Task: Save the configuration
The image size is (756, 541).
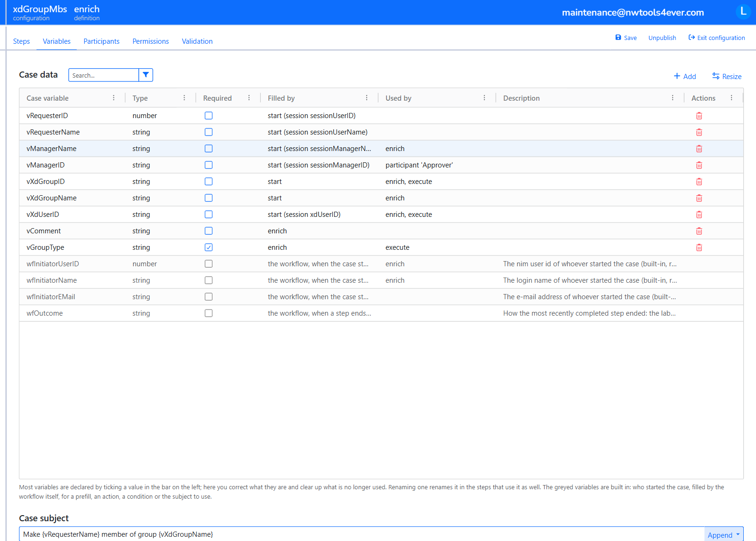Action: click(x=626, y=38)
